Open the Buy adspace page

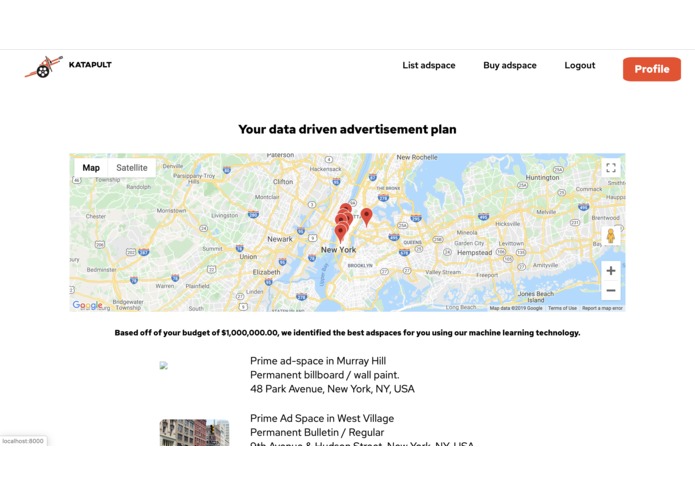(510, 65)
